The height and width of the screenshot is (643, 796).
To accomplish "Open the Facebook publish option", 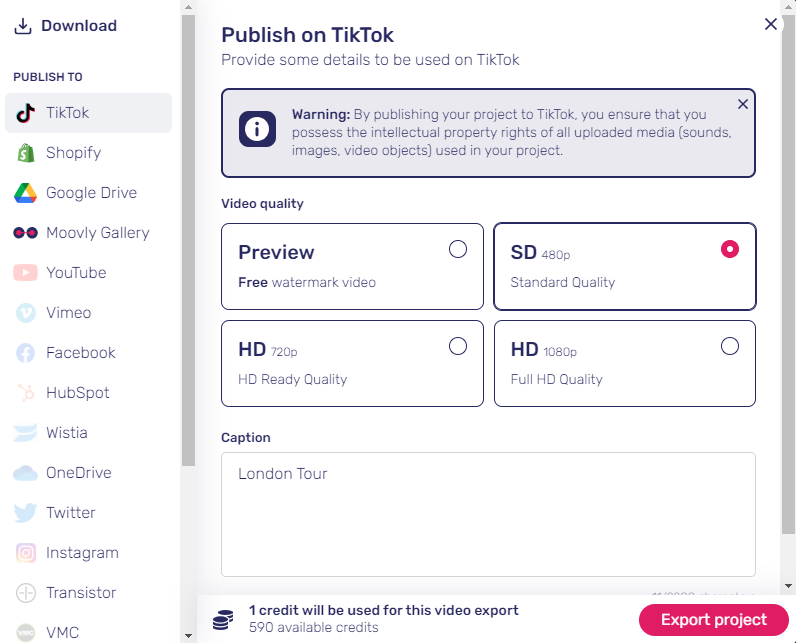I will point(65,353).
